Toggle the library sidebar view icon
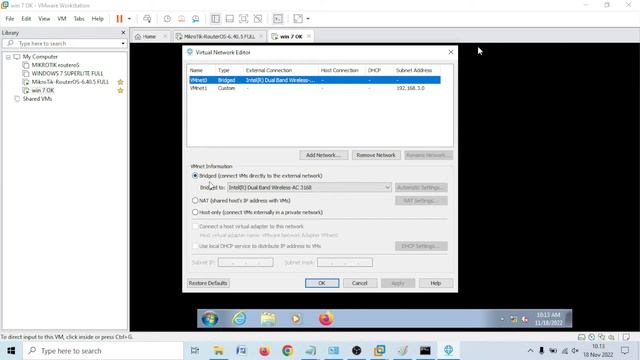 pos(216,19)
